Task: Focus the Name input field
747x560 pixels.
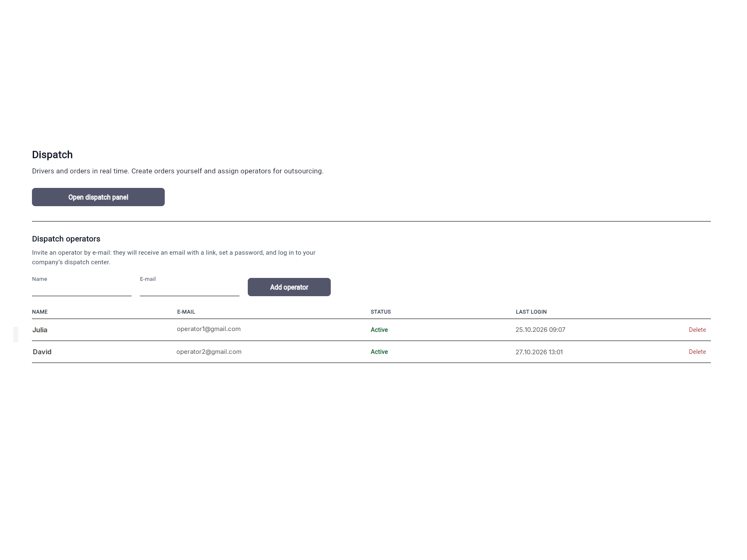Action: click(82, 290)
